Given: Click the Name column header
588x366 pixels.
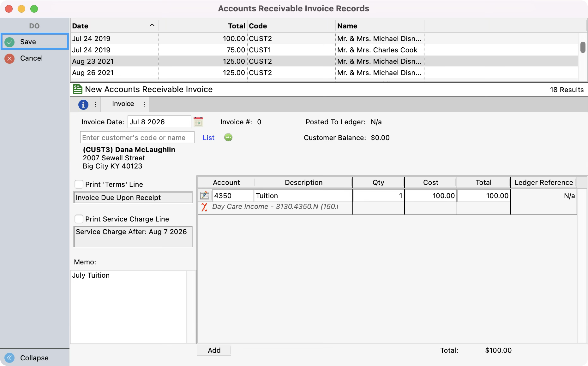Looking at the screenshot, I should click(380, 26).
